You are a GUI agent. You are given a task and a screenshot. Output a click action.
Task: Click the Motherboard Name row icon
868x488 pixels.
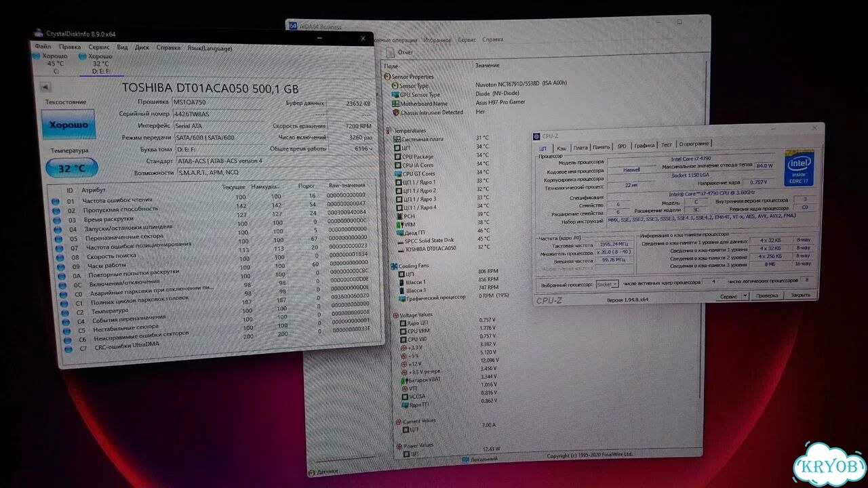coord(395,104)
